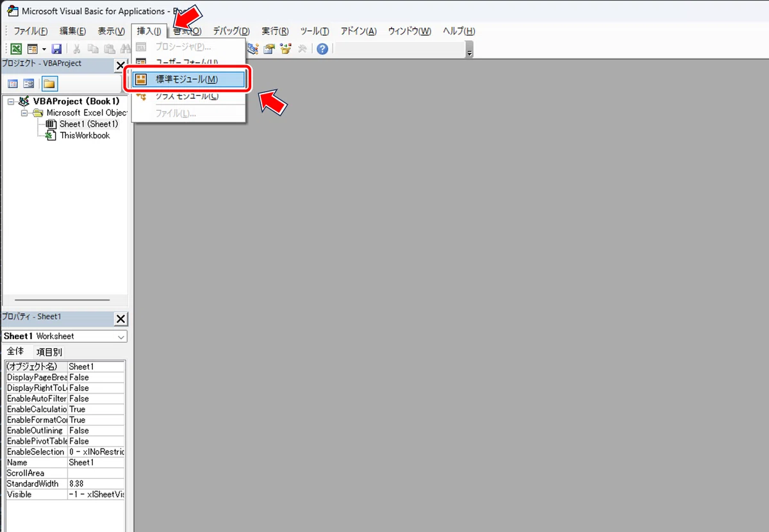Collapse the Microsoft Excel Objects folder

[x=25, y=113]
